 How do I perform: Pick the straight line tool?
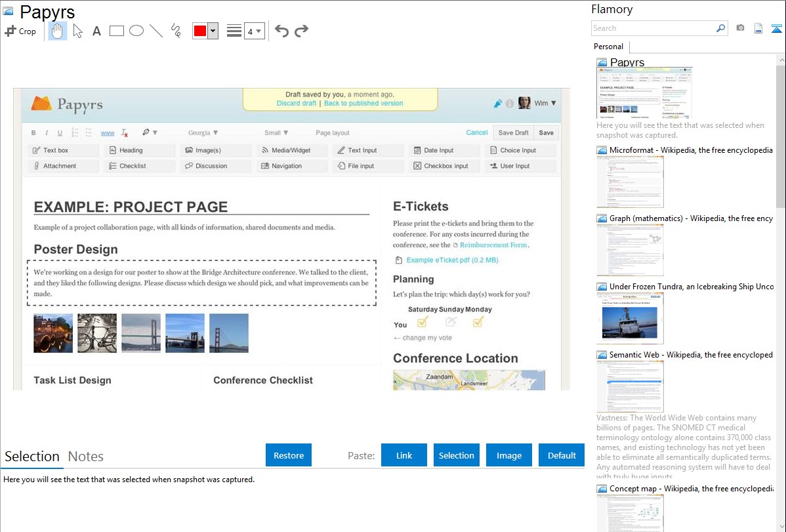point(156,31)
